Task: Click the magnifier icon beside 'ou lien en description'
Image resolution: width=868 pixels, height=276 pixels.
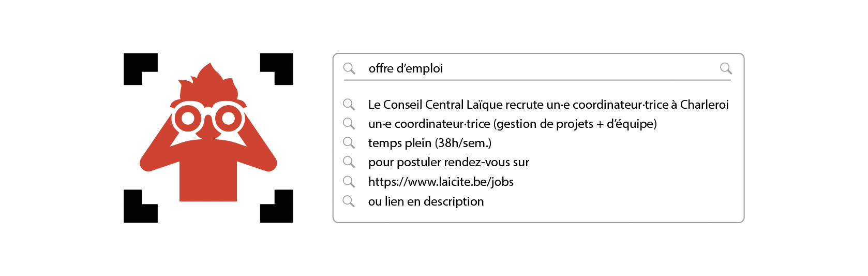Action: tap(349, 201)
